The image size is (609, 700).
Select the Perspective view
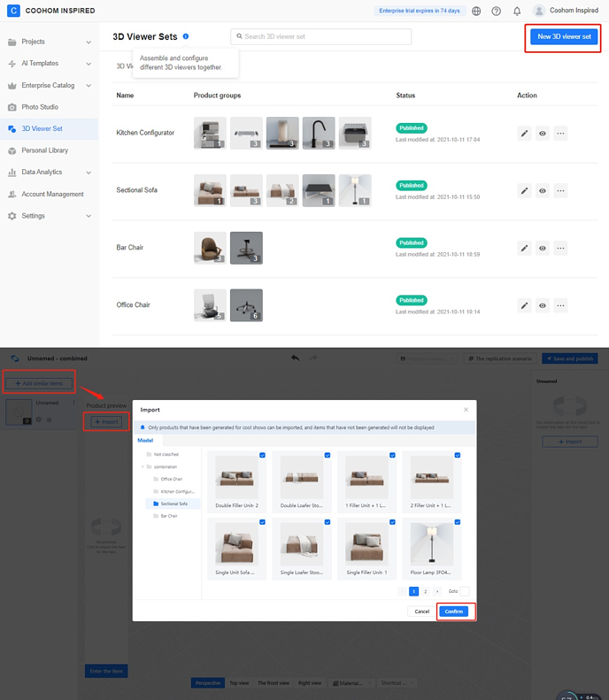[208, 682]
